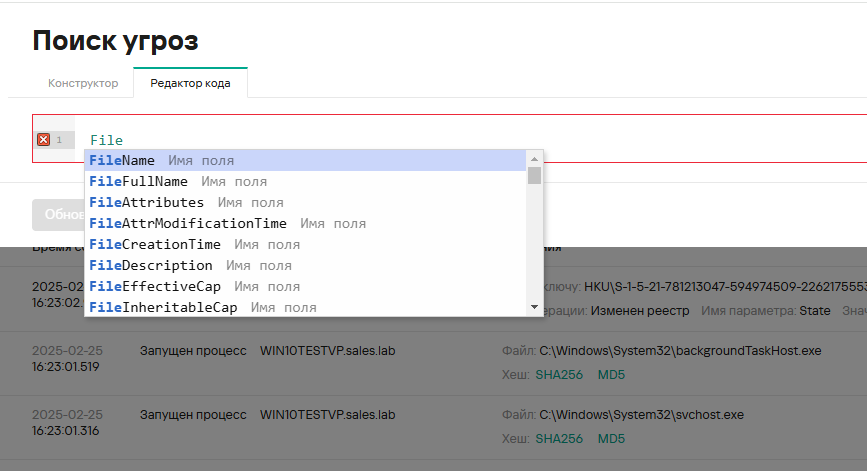This screenshot has width=867, height=471.
Task: Pick FileEffectiveCap from the list
Action: (x=305, y=287)
